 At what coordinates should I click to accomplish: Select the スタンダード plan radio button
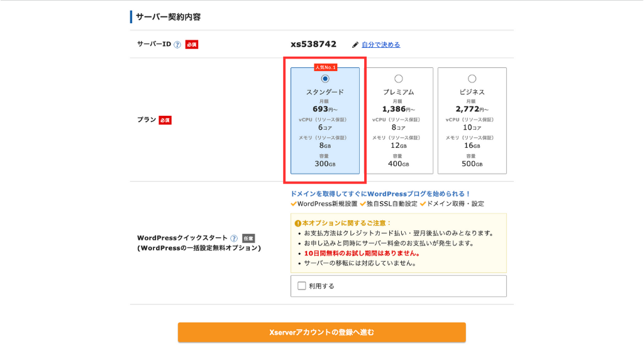pyautogui.click(x=325, y=79)
